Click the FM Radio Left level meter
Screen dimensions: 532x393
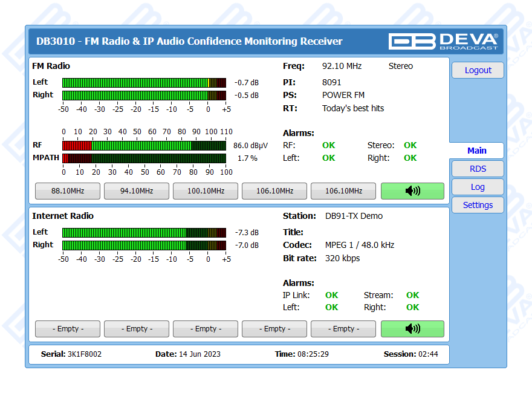pyautogui.click(x=144, y=82)
